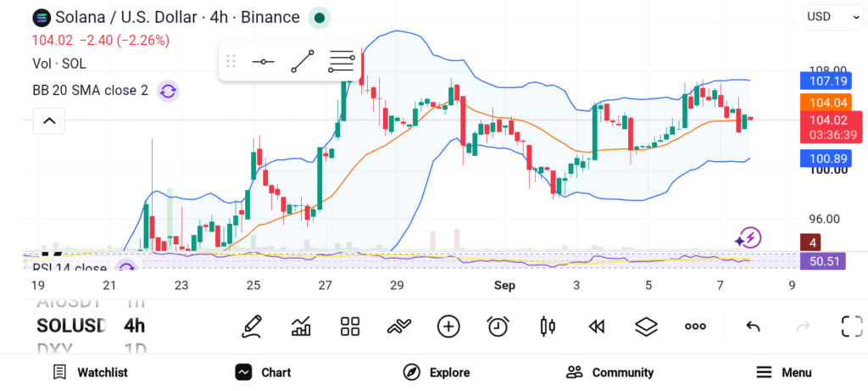The width and height of the screenshot is (868, 391).
Task: Select the horizontal line point tool
Action: point(264,61)
